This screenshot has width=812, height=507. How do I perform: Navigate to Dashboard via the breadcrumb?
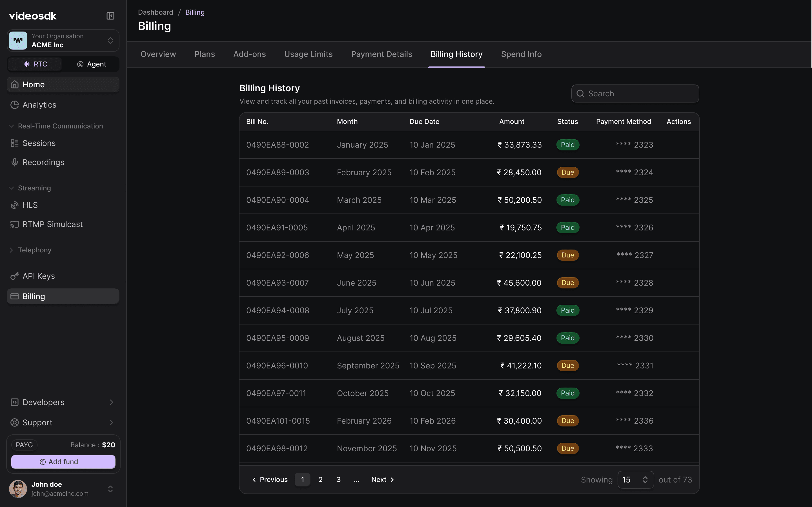[x=156, y=12]
